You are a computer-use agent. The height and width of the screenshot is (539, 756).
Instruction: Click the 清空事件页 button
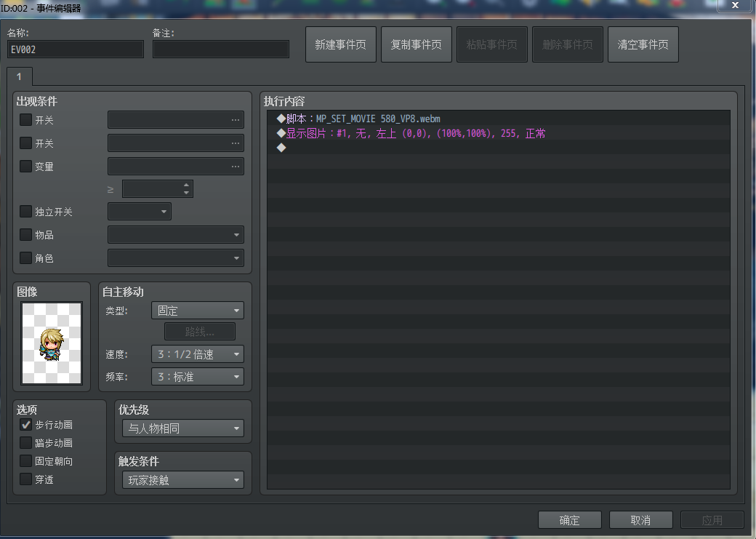click(643, 44)
